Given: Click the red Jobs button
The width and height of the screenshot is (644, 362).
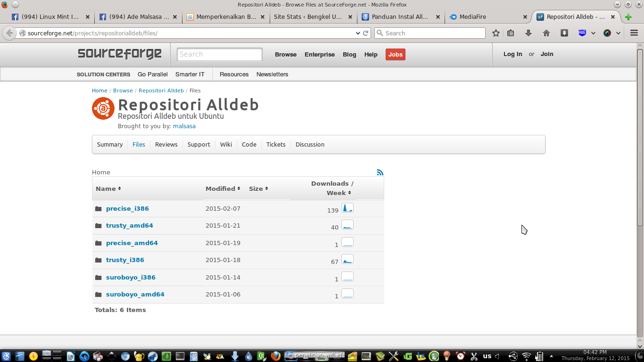Looking at the screenshot, I should click(x=396, y=55).
